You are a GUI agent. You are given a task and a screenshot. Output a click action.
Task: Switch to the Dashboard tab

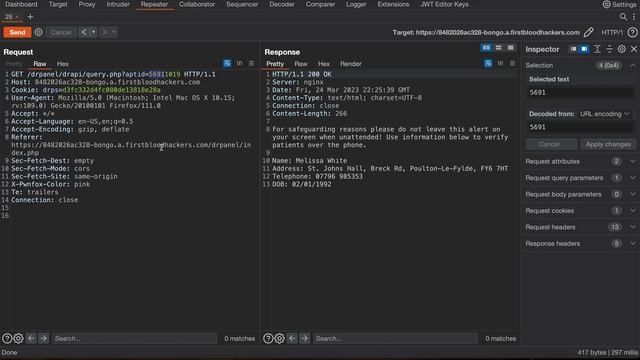[21, 4]
